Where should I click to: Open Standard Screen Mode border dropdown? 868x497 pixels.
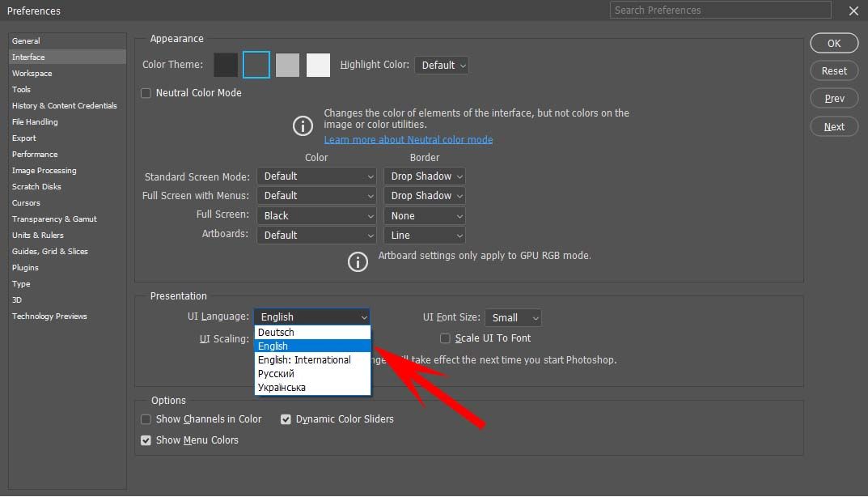(x=425, y=176)
